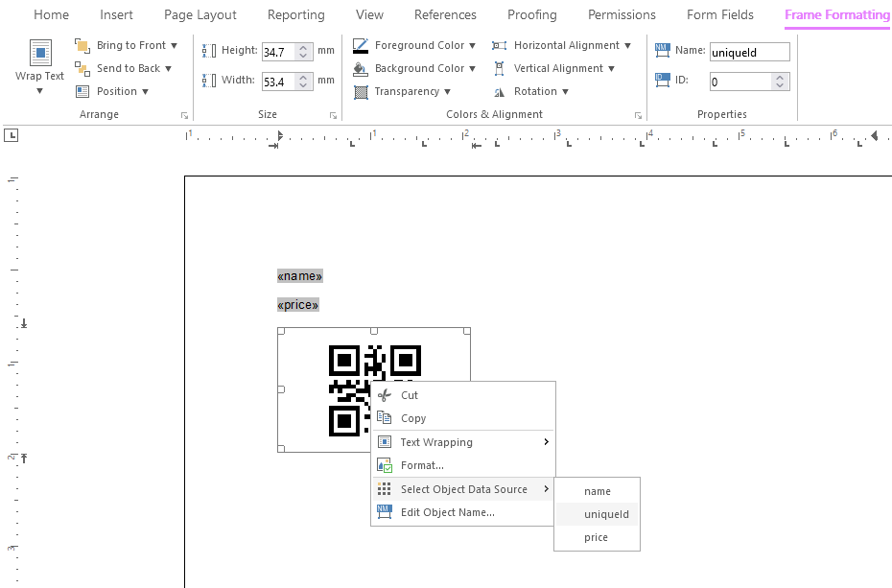
Task: Choose Copy from the context menu
Action: 463,418
